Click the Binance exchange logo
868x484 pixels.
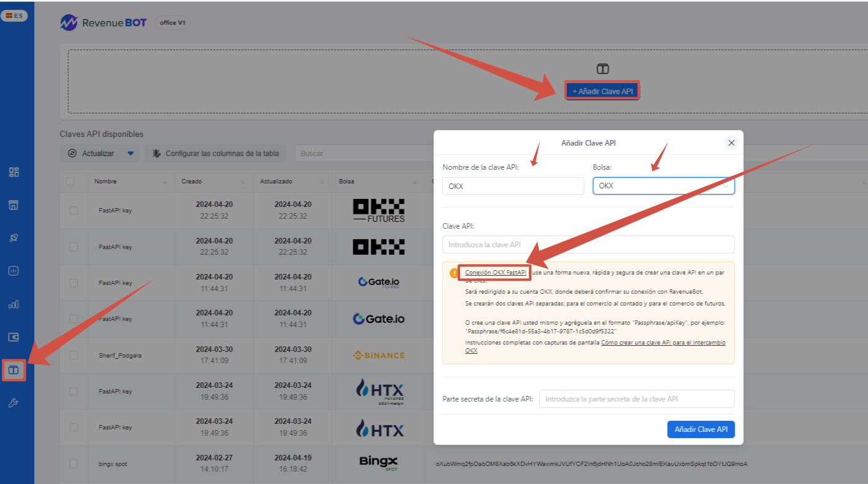pos(378,355)
